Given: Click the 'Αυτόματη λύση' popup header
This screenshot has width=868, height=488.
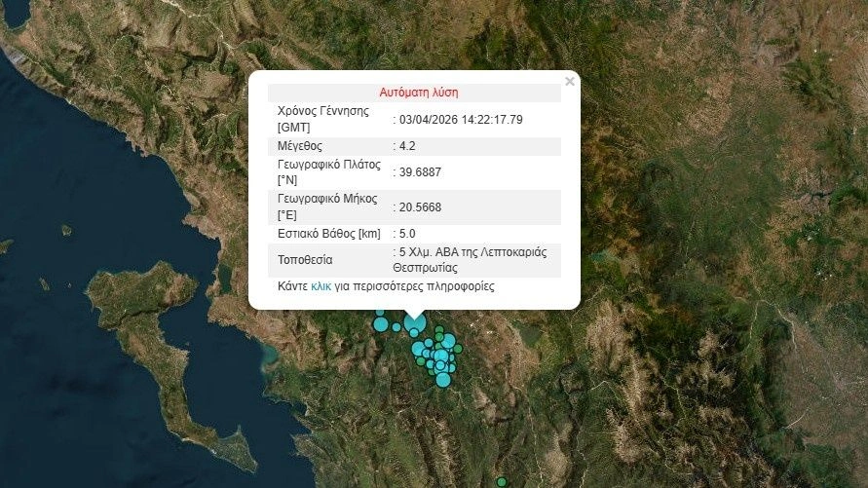Looking at the screenshot, I should click(x=418, y=94).
